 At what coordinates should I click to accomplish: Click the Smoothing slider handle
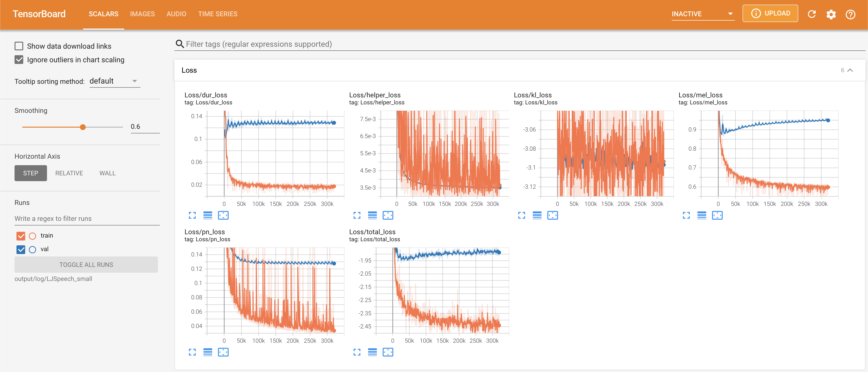click(x=83, y=127)
